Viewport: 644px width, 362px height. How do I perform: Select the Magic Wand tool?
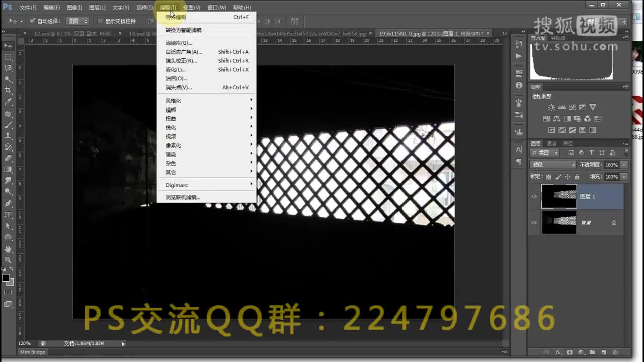pos(8,79)
